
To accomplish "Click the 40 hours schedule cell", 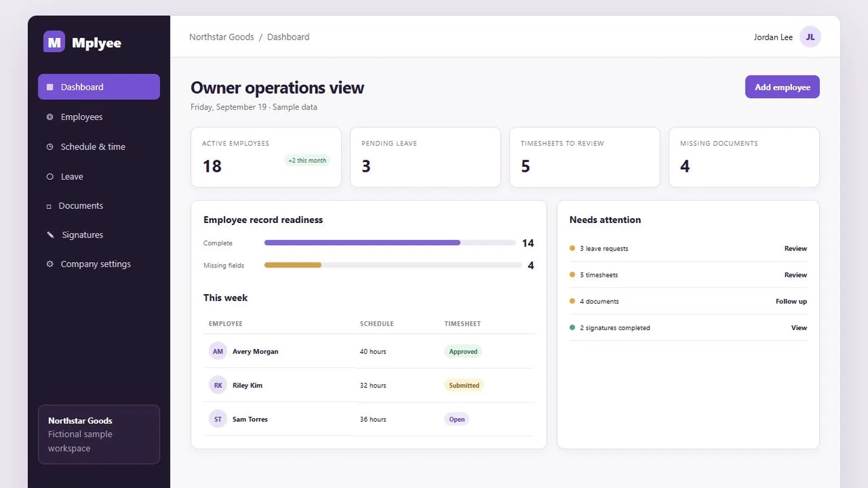I will 373,351.
